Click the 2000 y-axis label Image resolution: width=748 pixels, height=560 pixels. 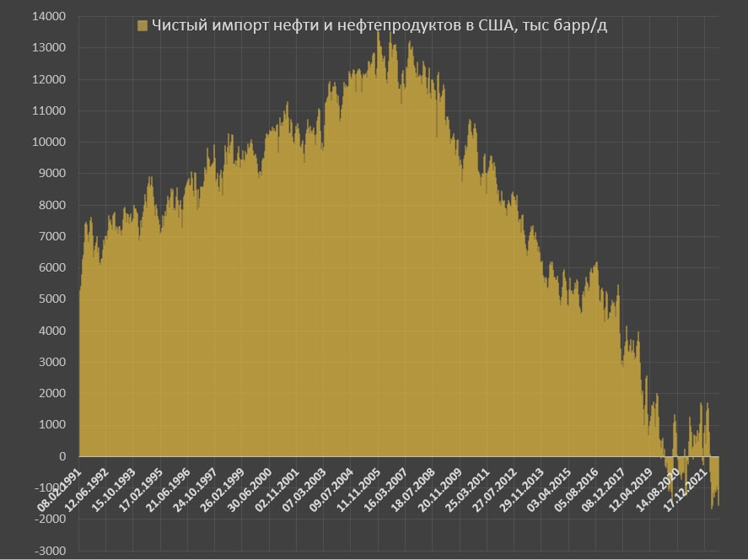tap(52, 394)
